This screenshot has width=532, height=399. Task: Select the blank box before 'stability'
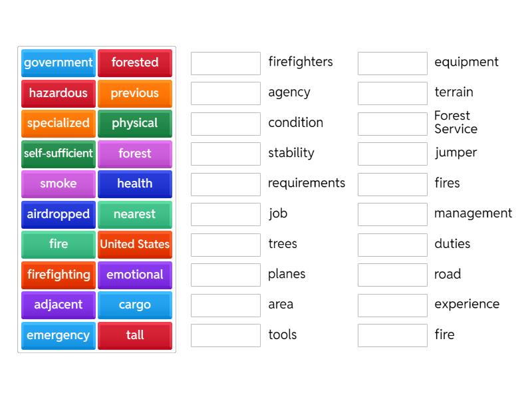(x=225, y=154)
